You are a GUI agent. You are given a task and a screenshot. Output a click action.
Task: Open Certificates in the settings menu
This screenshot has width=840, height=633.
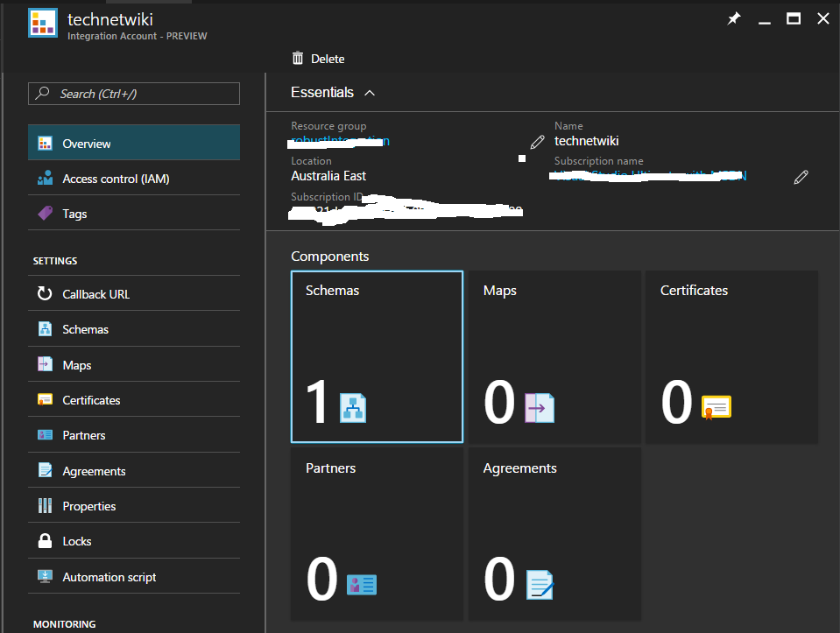[x=134, y=399]
